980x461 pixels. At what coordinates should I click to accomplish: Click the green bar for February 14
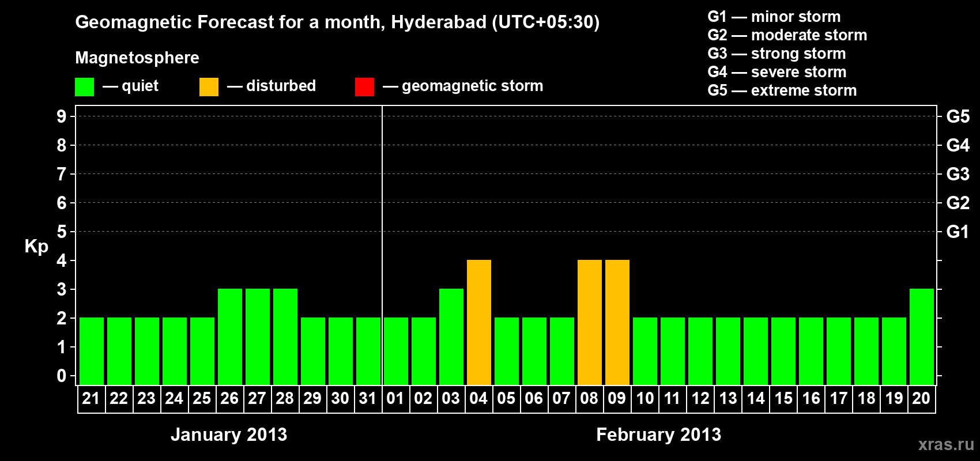756,352
